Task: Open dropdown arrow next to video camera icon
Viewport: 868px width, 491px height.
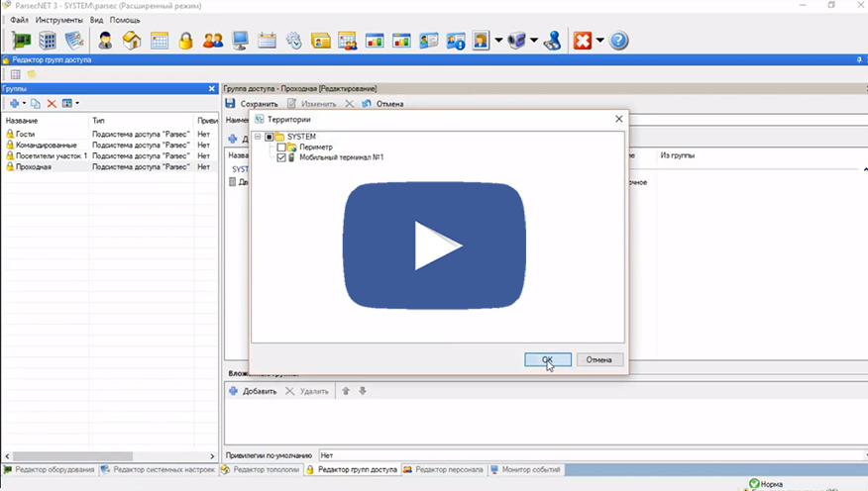Action: pyautogui.click(x=534, y=41)
